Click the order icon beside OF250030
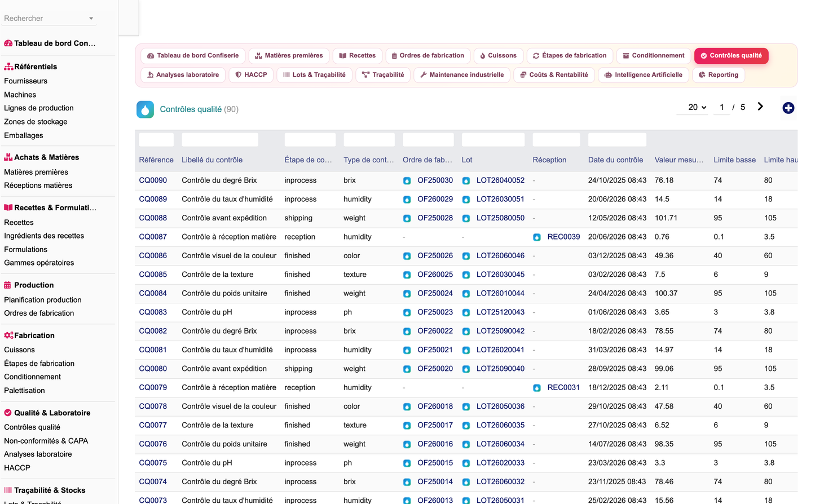Image resolution: width=815 pixels, height=504 pixels. [x=407, y=181]
